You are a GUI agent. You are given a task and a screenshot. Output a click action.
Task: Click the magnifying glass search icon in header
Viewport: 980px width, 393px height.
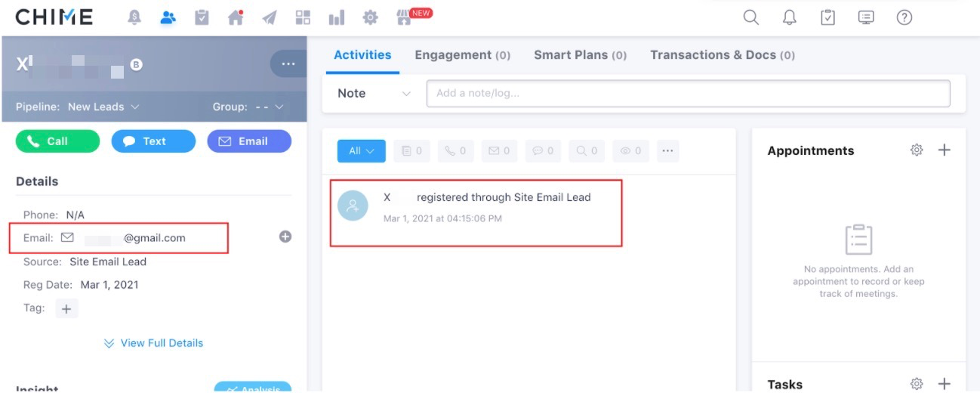point(750,17)
